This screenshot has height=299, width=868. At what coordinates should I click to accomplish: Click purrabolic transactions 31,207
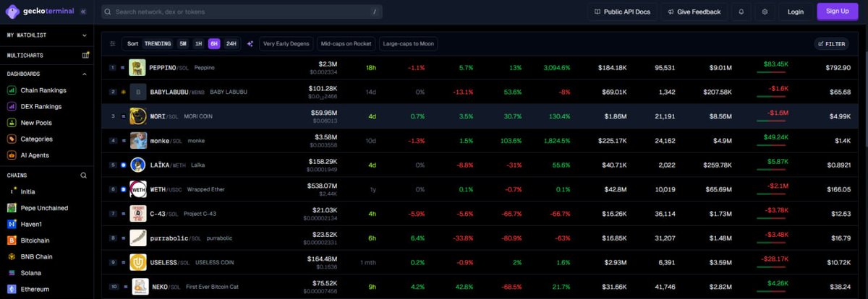[x=664, y=238]
